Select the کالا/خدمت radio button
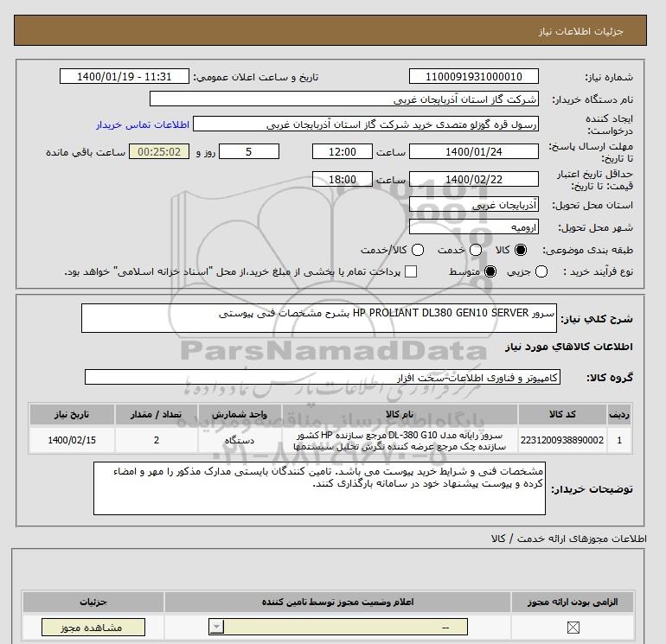The image size is (666, 644). (x=418, y=250)
